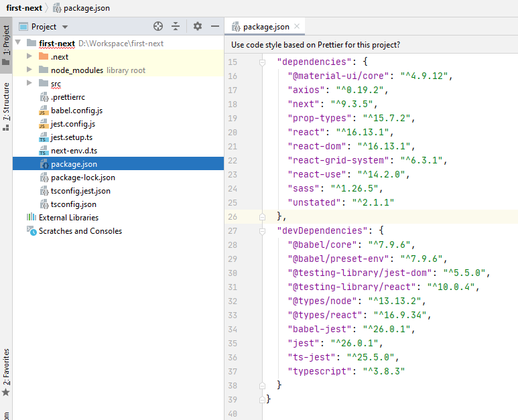The width and height of the screenshot is (518, 420).
Task: Click the "@babel/core" devDependency line
Action: click(351, 244)
